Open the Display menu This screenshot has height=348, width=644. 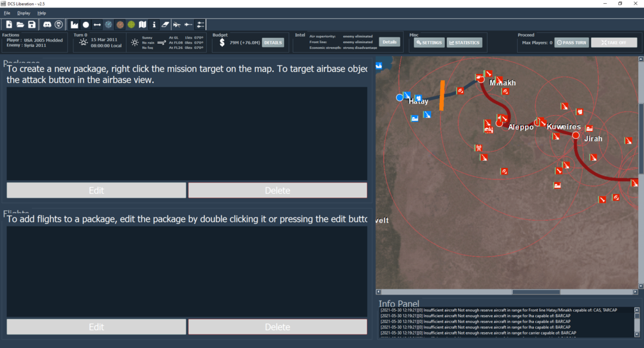(x=23, y=13)
